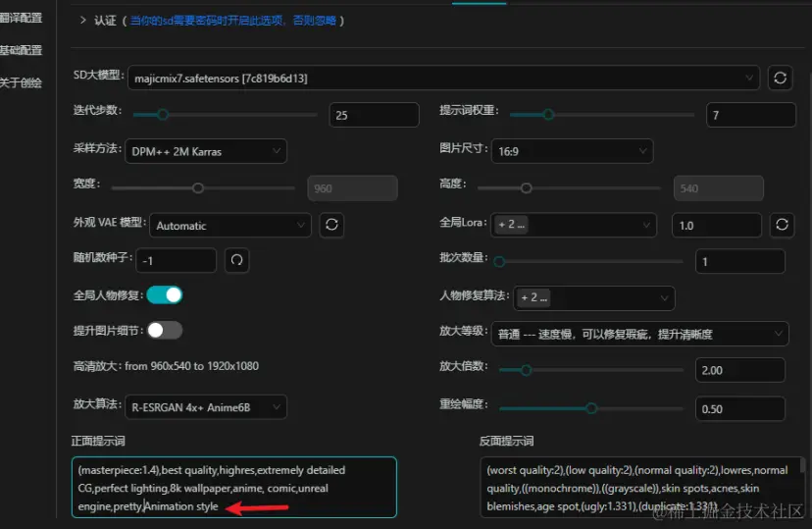This screenshot has width=812, height=529.
Task: Click the +2 tag in 人物修复算法
Action: pos(533,297)
